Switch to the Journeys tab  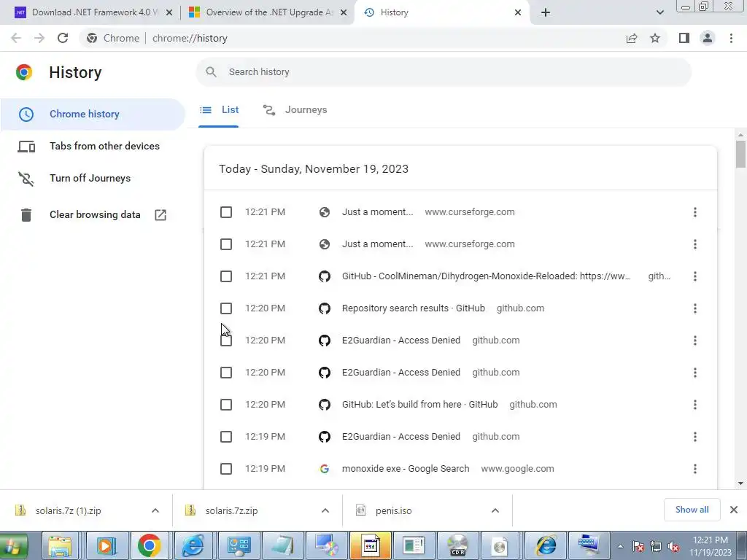pos(295,110)
